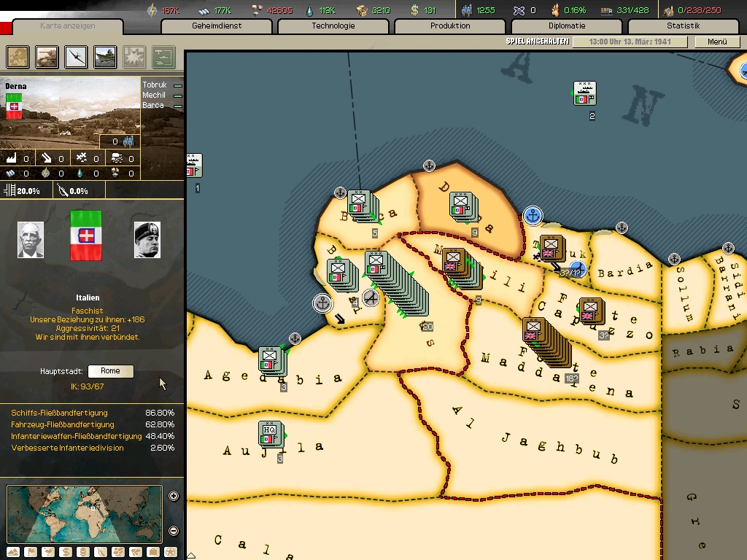
Task: Click the province map icon at left of toolbar
Action: [18, 56]
